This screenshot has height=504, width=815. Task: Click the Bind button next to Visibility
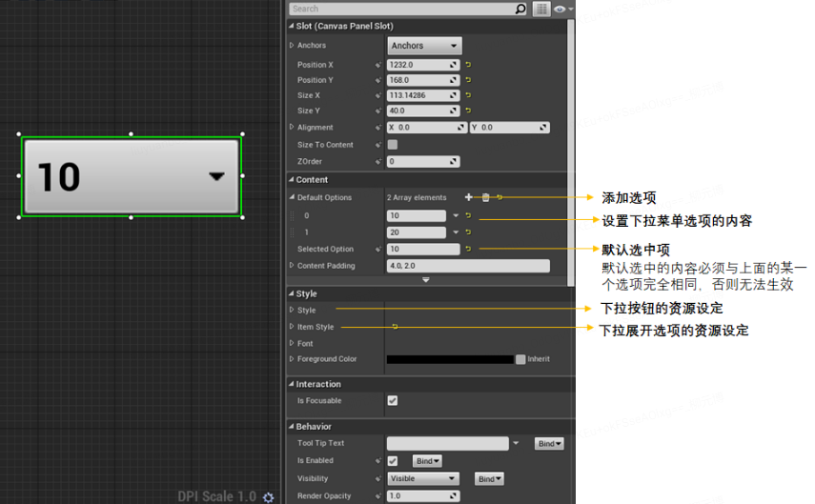coord(489,479)
